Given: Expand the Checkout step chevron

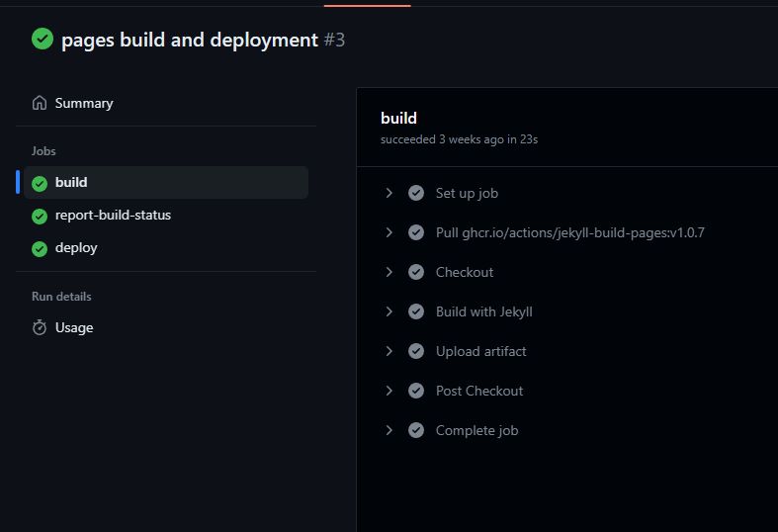Looking at the screenshot, I should pyautogui.click(x=389, y=272).
